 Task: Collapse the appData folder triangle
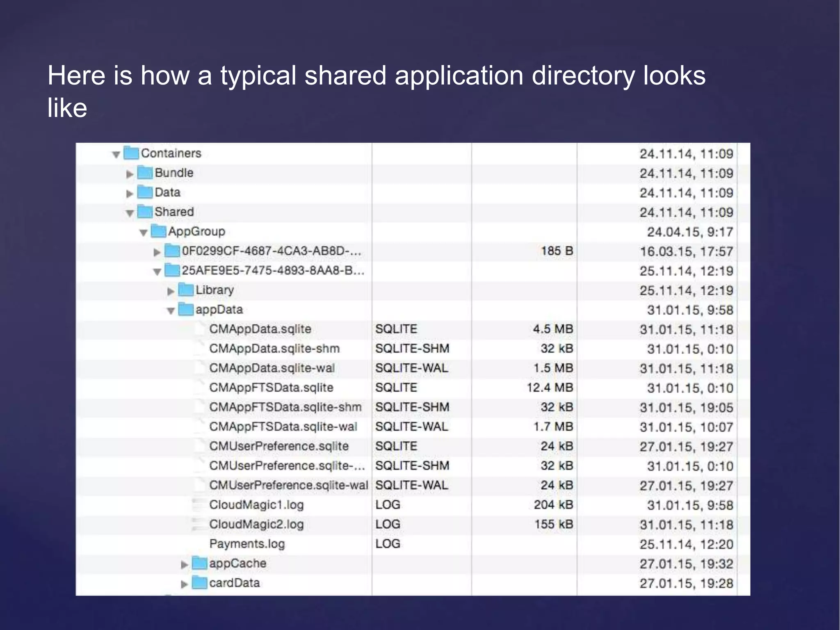171,311
